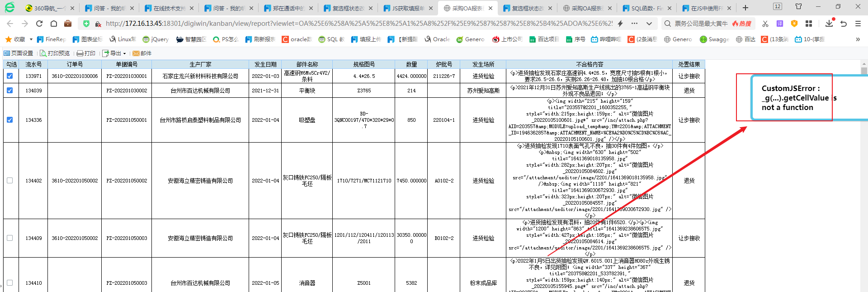Click the scissors screenshot tool icon
Screen dimensions: 868x292
[765, 24]
